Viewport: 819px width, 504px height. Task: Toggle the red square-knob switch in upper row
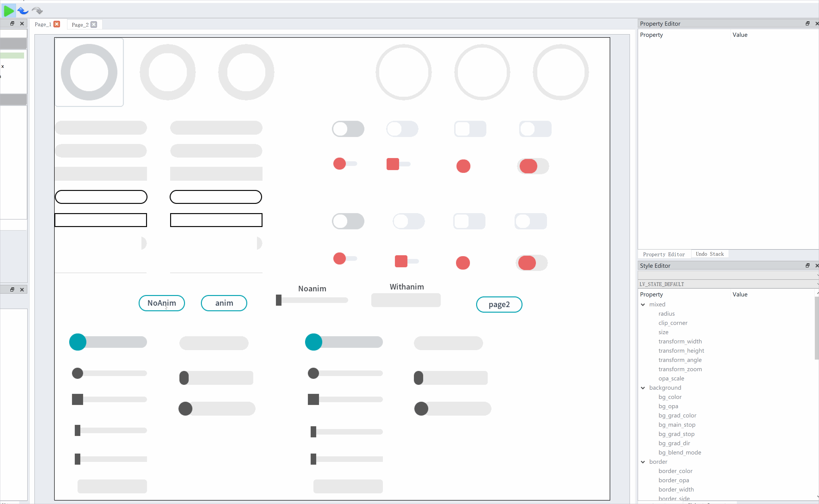(398, 164)
